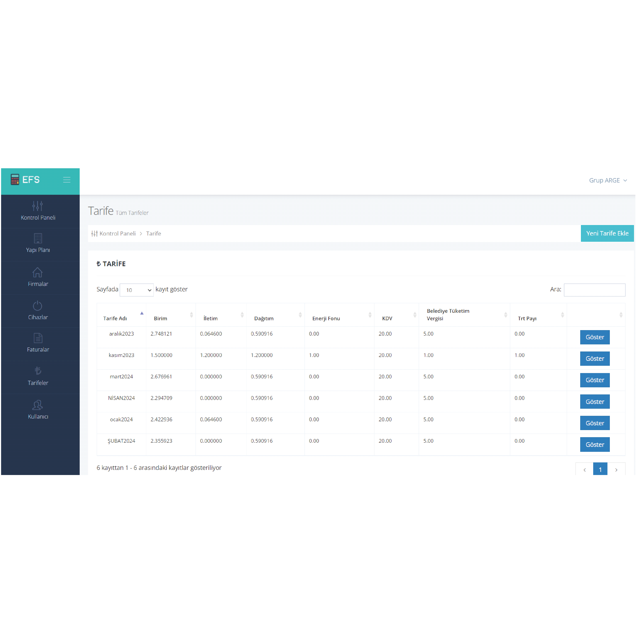Sort table by KDV column
The height and width of the screenshot is (644, 644).
pyautogui.click(x=387, y=318)
